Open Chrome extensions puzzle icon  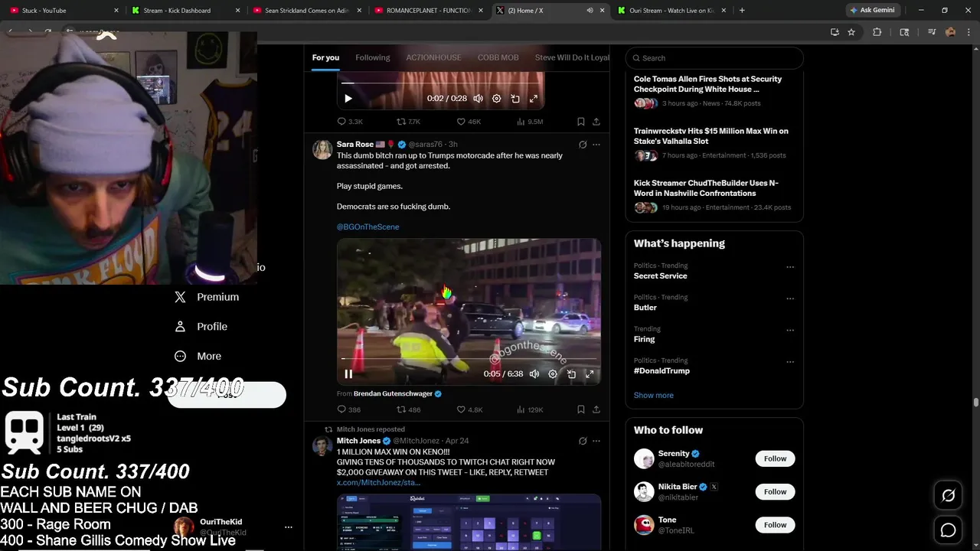click(x=877, y=32)
